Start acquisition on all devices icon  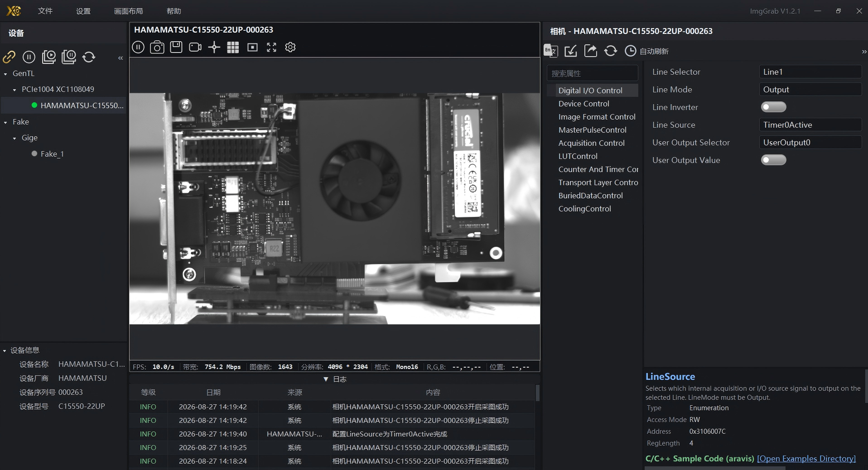(49, 57)
